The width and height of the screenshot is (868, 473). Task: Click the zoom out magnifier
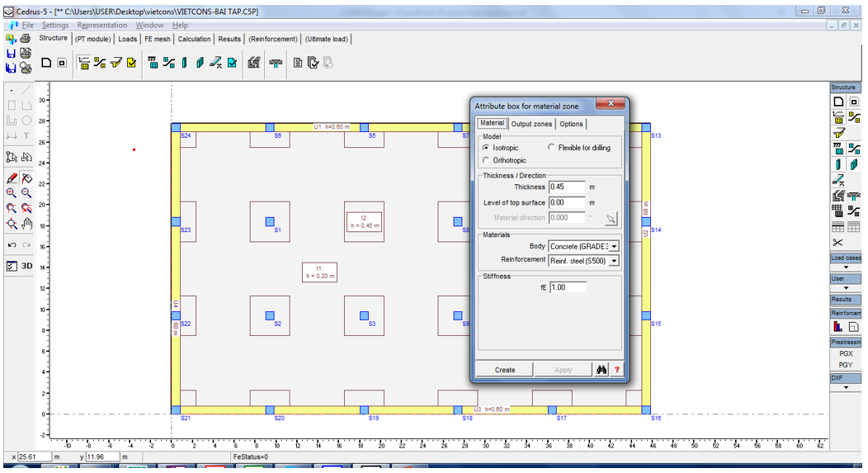[26, 193]
